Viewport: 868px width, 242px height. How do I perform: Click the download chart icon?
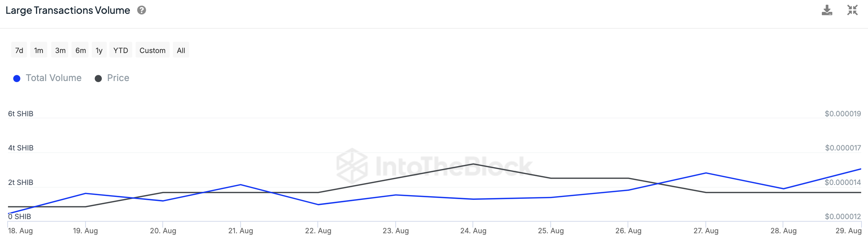pyautogui.click(x=827, y=10)
